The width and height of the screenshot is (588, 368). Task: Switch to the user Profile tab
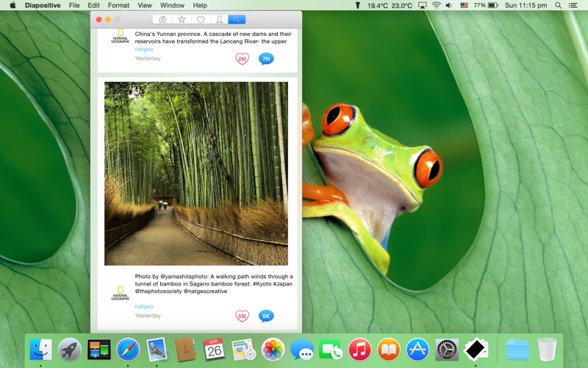tap(219, 19)
